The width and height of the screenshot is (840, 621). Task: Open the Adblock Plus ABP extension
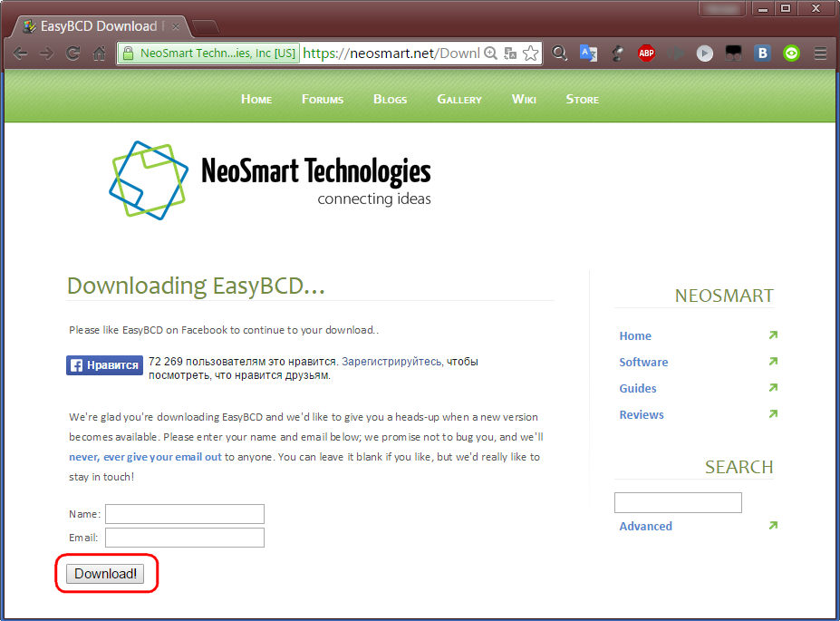pyautogui.click(x=647, y=53)
